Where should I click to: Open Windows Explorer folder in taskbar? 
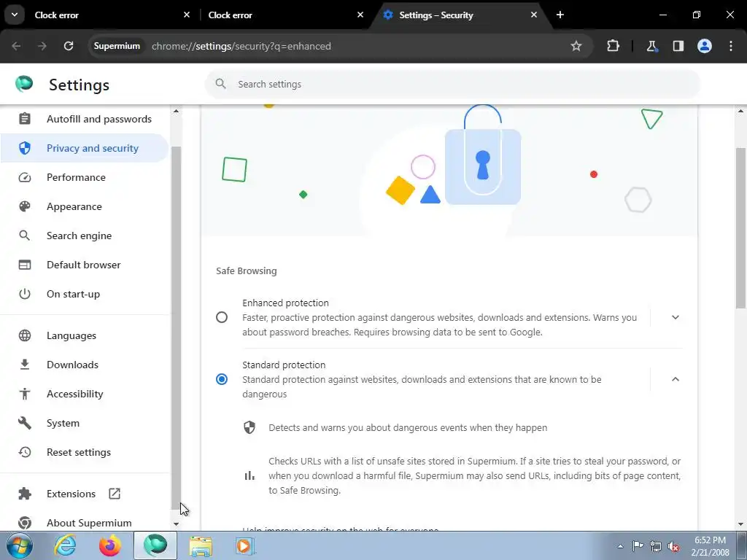pyautogui.click(x=201, y=545)
